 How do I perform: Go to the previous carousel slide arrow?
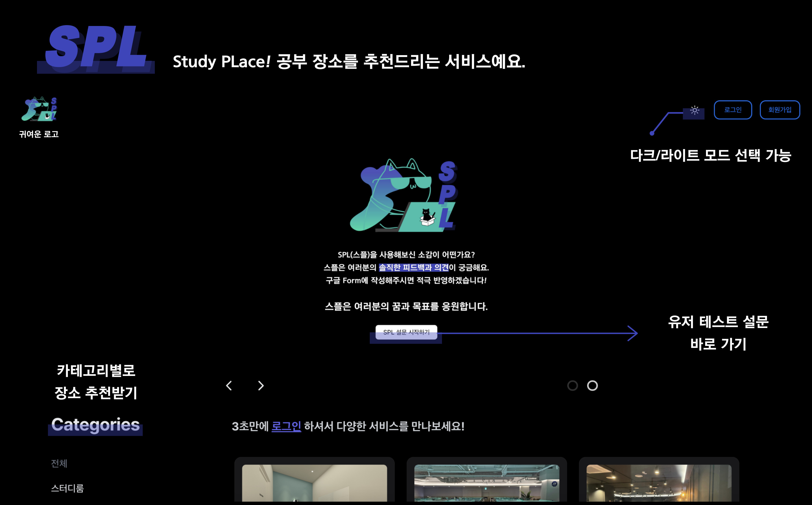click(229, 386)
